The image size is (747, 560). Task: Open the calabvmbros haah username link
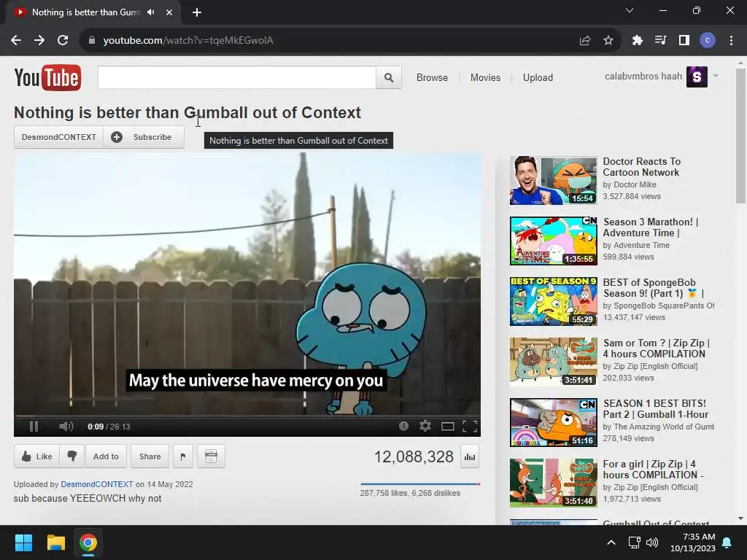pyautogui.click(x=643, y=76)
